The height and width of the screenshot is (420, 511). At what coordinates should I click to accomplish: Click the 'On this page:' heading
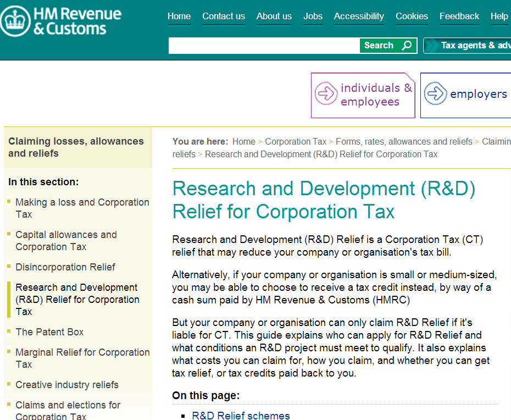(x=206, y=395)
